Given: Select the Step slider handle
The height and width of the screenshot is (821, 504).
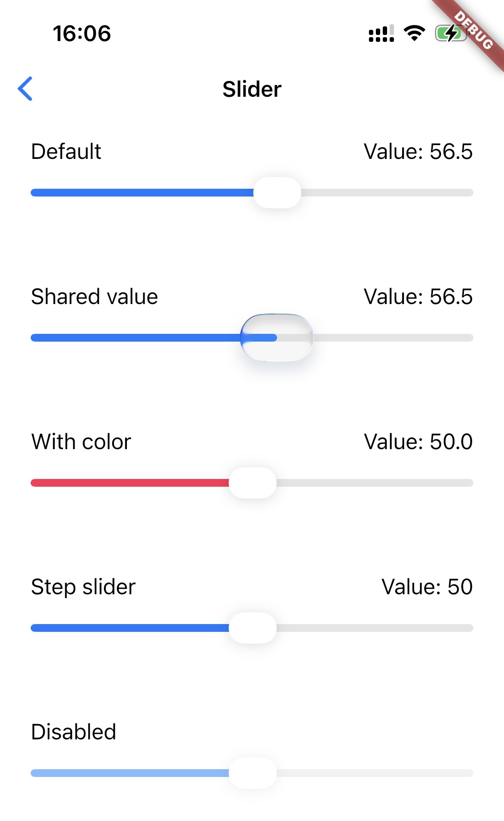Looking at the screenshot, I should pyautogui.click(x=252, y=628).
